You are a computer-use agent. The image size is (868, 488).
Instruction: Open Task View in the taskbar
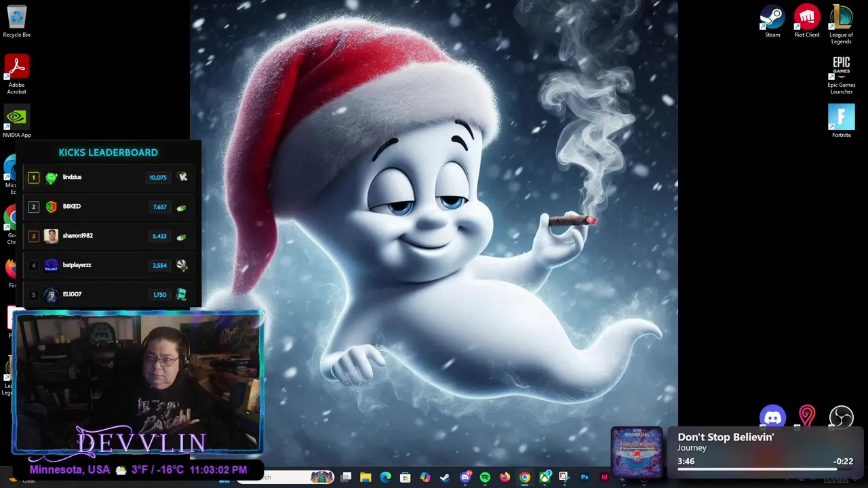click(x=346, y=477)
